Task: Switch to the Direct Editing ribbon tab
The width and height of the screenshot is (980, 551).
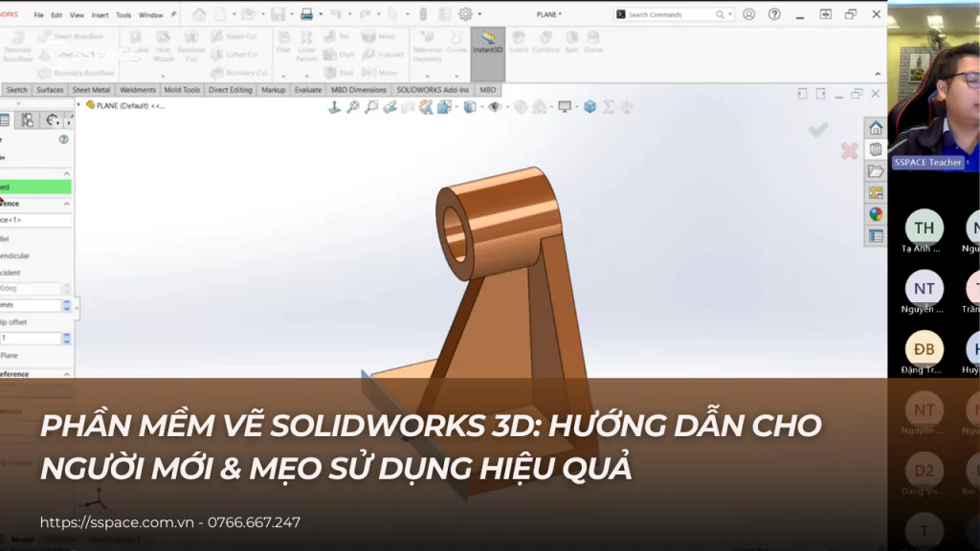Action: (230, 90)
